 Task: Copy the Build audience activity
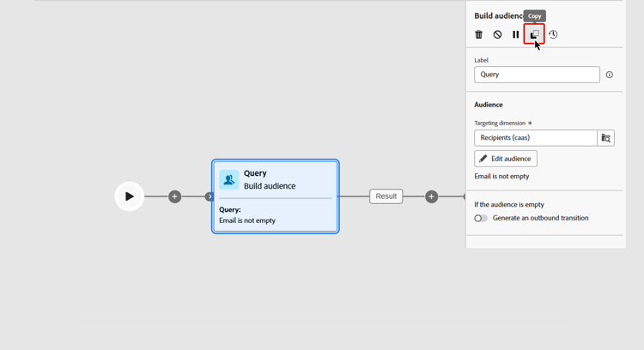coord(534,34)
